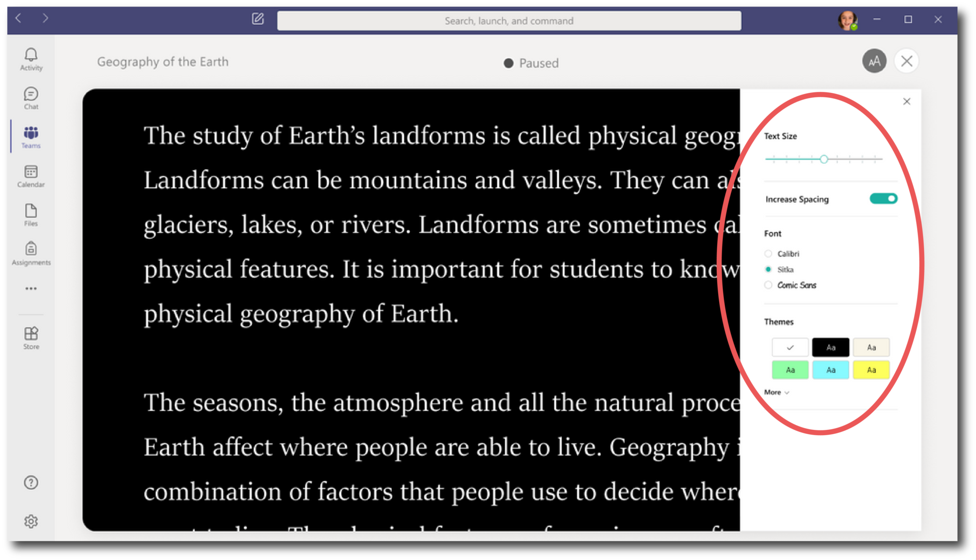The width and height of the screenshot is (976, 560).
Task: Open the Help icon
Action: click(x=30, y=482)
